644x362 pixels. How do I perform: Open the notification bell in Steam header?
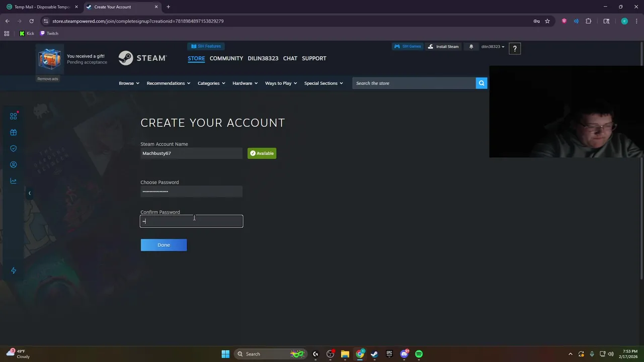(x=471, y=46)
